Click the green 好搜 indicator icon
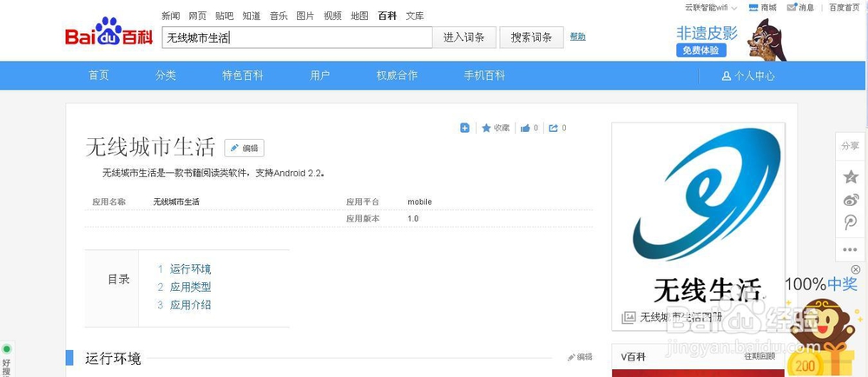 (7, 348)
